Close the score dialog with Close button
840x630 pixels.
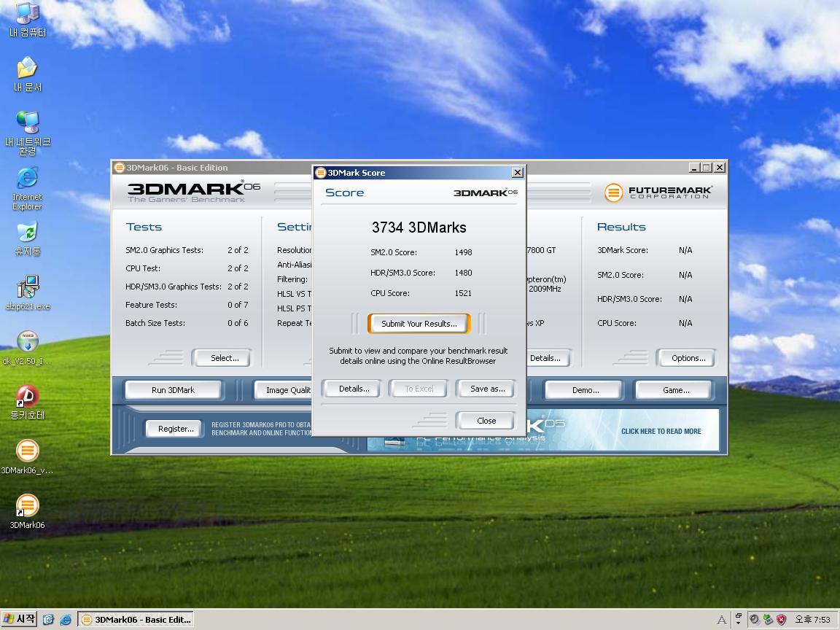[486, 421]
